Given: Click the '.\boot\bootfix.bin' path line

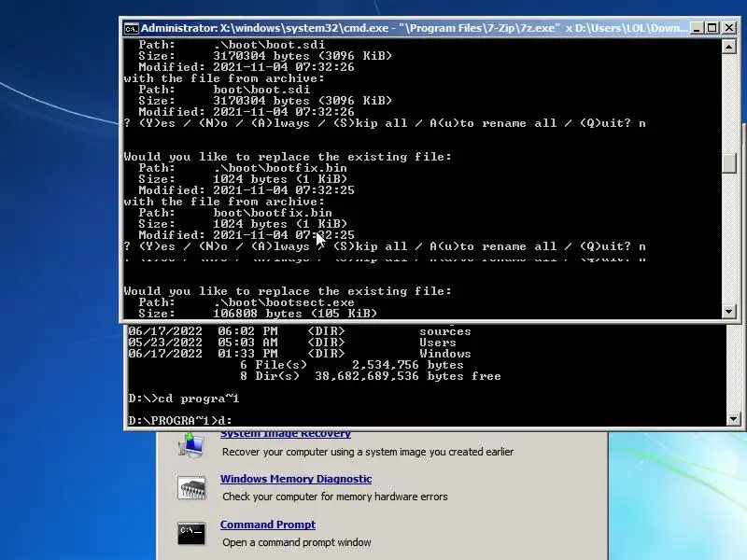Looking at the screenshot, I should (243, 168).
